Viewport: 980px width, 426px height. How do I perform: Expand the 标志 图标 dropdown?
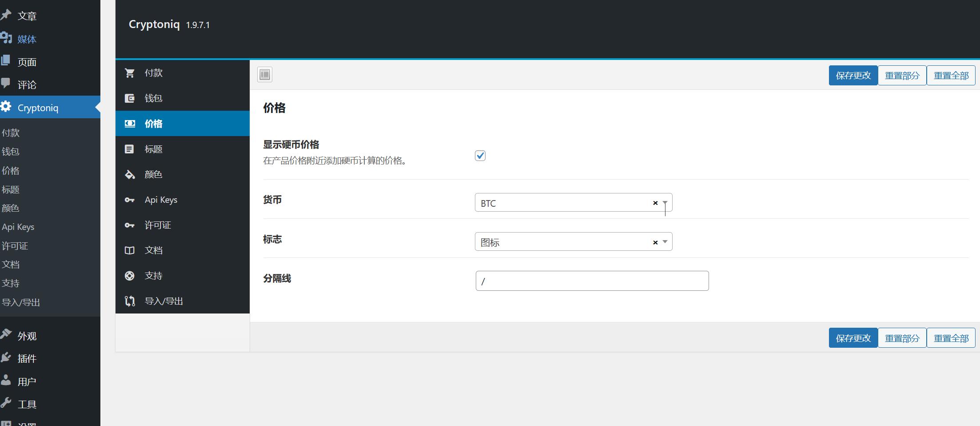665,242
